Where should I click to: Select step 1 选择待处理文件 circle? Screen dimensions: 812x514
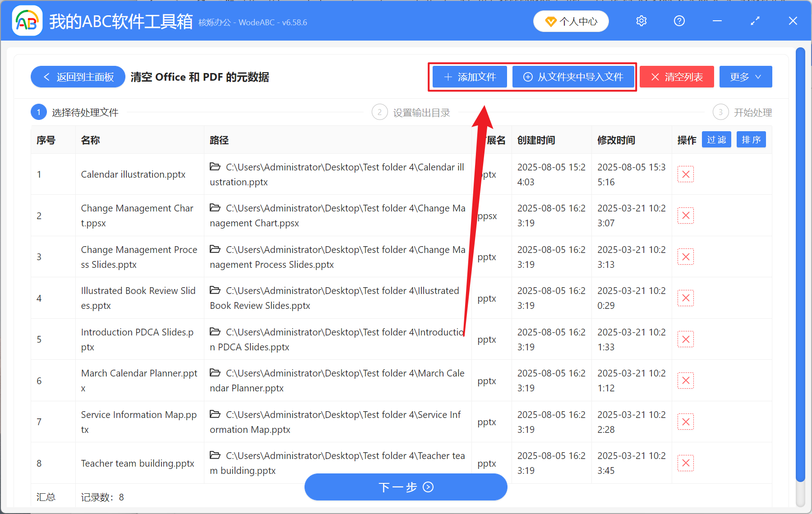[39, 112]
